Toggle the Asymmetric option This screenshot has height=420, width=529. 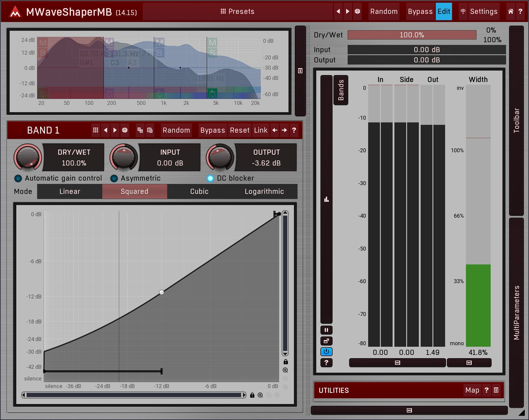[x=114, y=178]
